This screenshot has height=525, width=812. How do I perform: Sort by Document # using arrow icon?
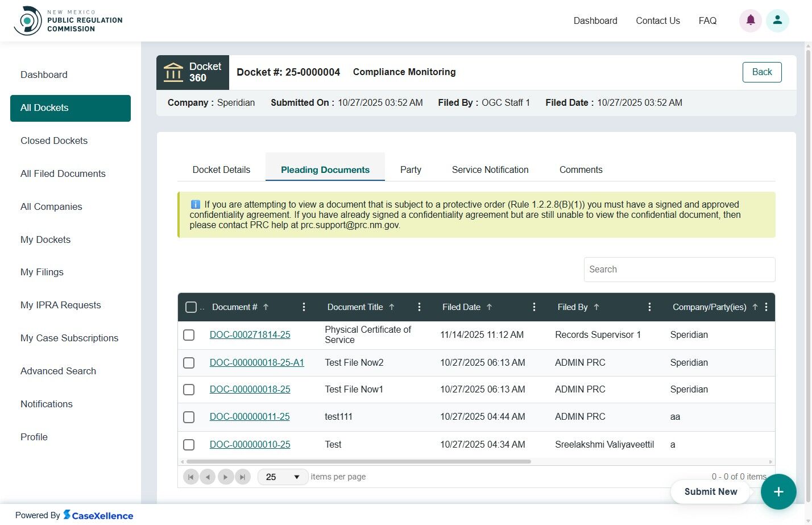click(x=266, y=307)
